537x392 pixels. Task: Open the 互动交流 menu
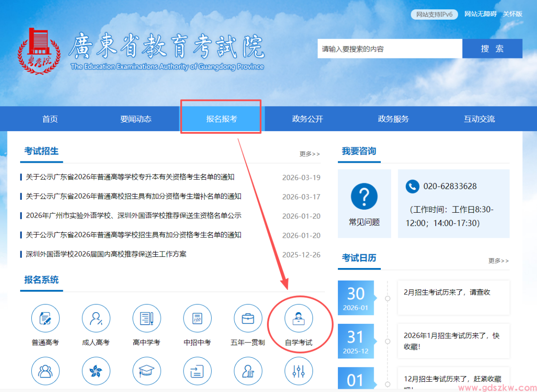tap(479, 119)
